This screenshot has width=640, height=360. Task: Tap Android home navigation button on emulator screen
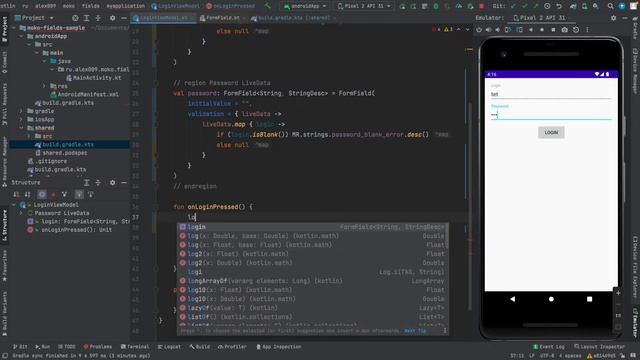pyautogui.click(x=551, y=299)
